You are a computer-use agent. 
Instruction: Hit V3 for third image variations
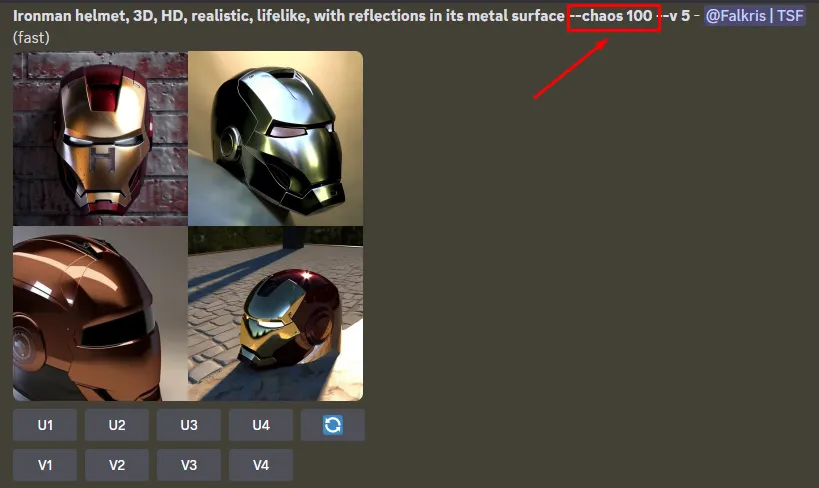pos(189,465)
